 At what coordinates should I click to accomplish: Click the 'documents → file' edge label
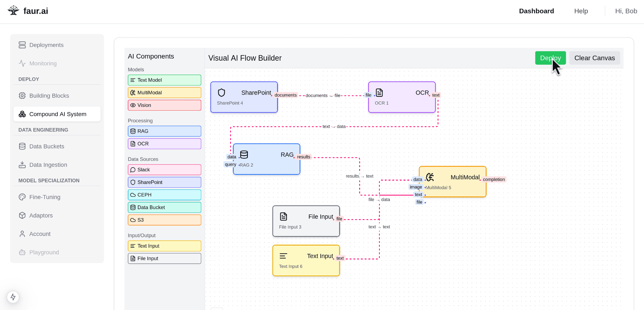(x=323, y=96)
